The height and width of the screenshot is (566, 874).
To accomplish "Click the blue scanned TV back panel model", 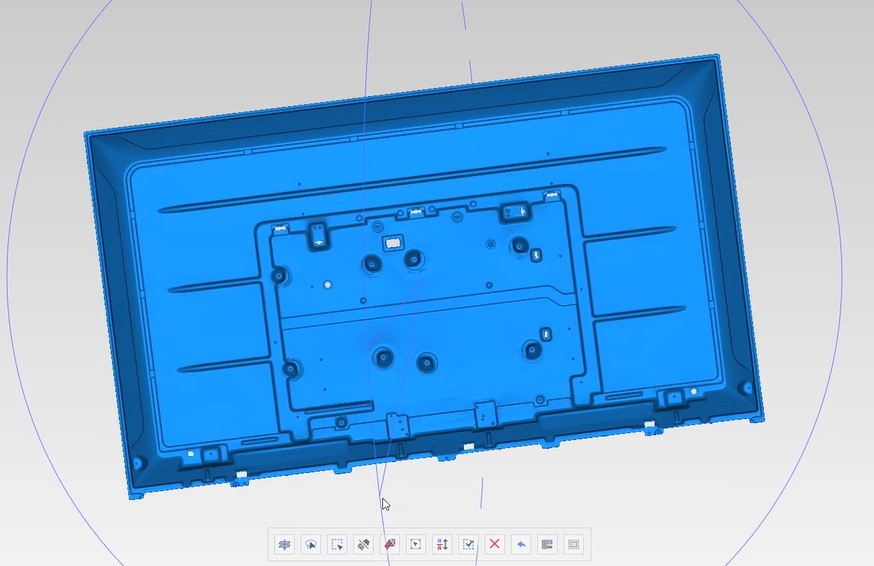I will [x=424, y=279].
